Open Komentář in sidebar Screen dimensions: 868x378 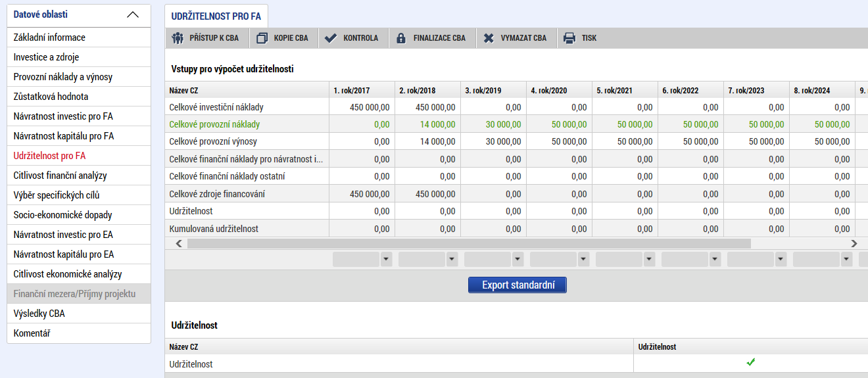click(x=79, y=333)
